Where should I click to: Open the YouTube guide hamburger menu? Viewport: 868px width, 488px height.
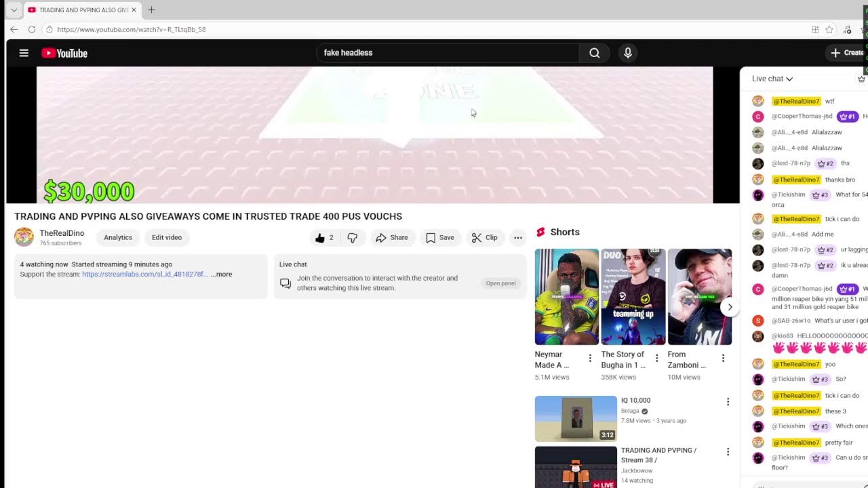coord(24,53)
